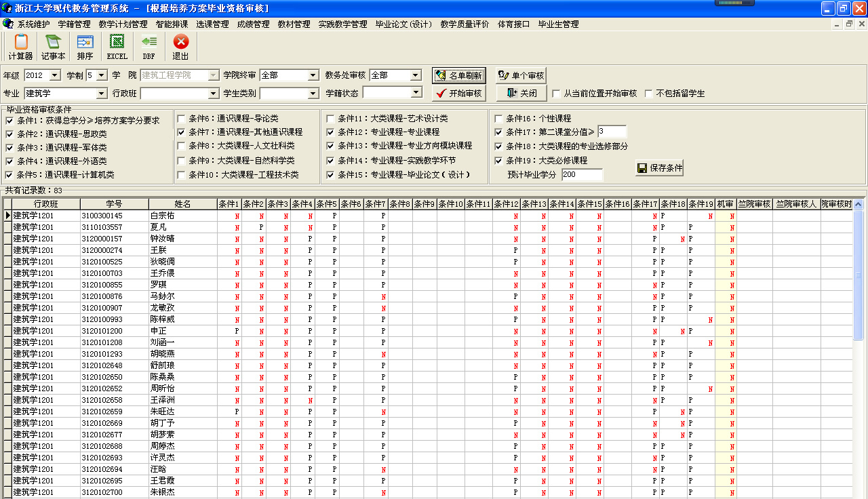This screenshot has height=499, width=868.
Task: Export data with the EXCEL icon
Action: tap(117, 47)
